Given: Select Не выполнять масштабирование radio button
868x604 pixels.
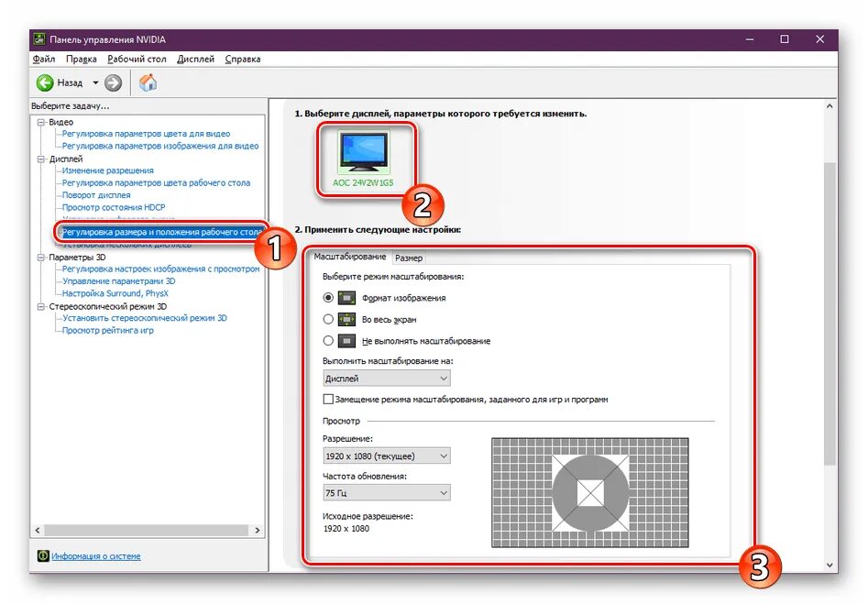Looking at the screenshot, I should [x=328, y=341].
